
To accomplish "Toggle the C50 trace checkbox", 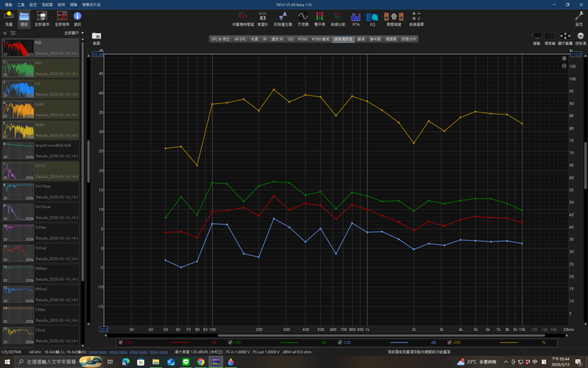I will point(121,342).
